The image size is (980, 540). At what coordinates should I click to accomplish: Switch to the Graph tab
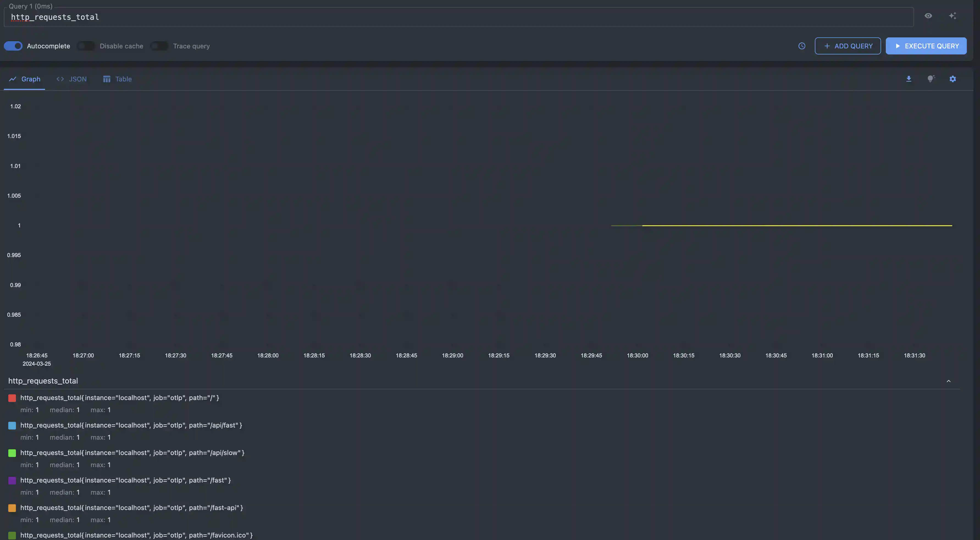tap(24, 79)
